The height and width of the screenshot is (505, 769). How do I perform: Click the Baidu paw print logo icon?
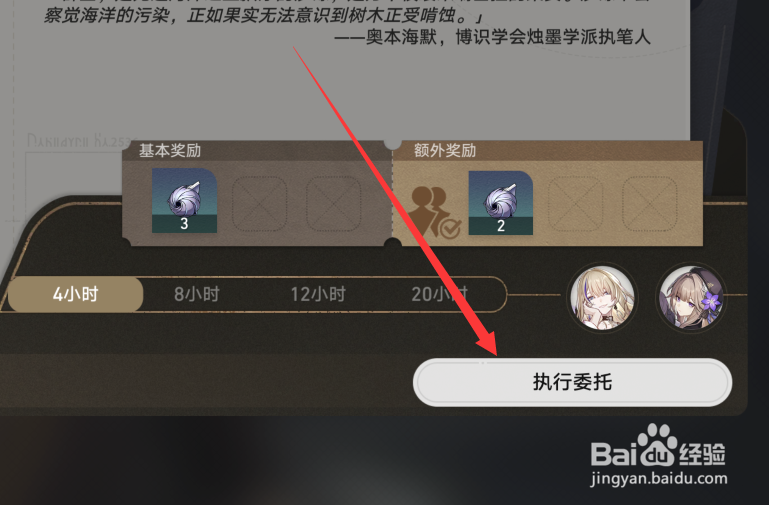tap(655, 445)
